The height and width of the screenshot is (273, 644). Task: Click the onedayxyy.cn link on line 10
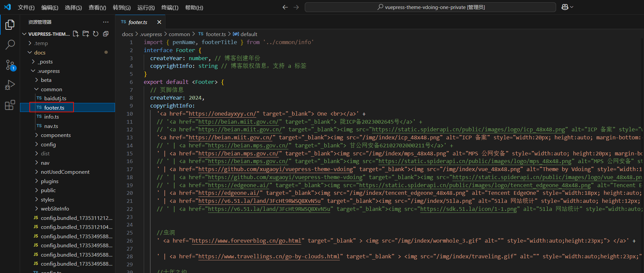pyautogui.click(x=222, y=114)
